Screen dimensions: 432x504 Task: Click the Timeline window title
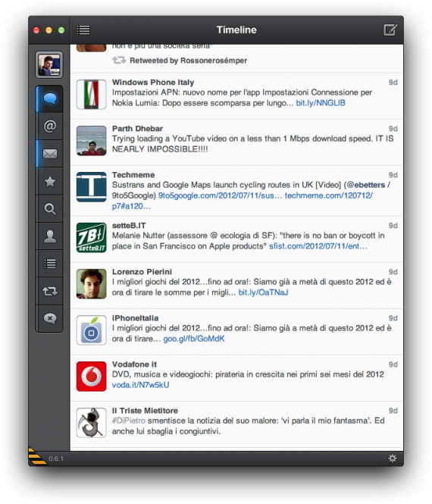tap(236, 30)
